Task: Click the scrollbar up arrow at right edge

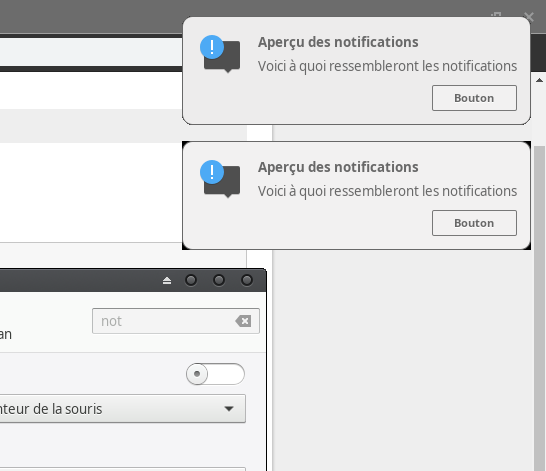Action: 539,80
